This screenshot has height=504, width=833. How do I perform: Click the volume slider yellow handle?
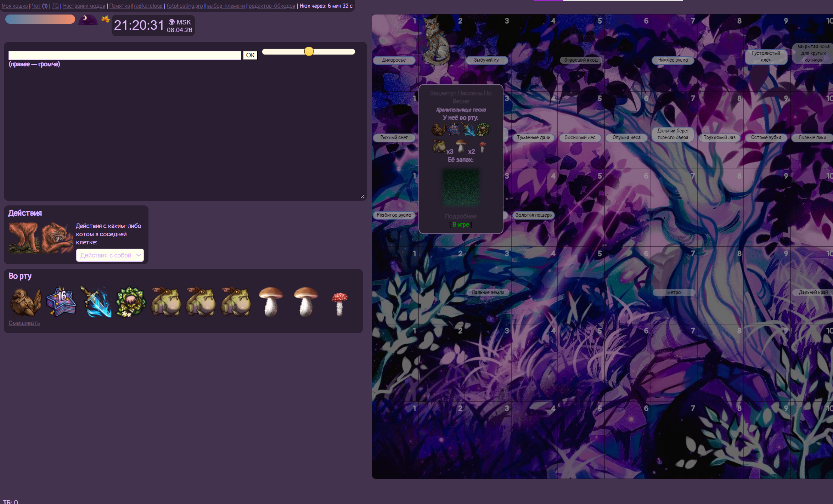click(x=309, y=52)
